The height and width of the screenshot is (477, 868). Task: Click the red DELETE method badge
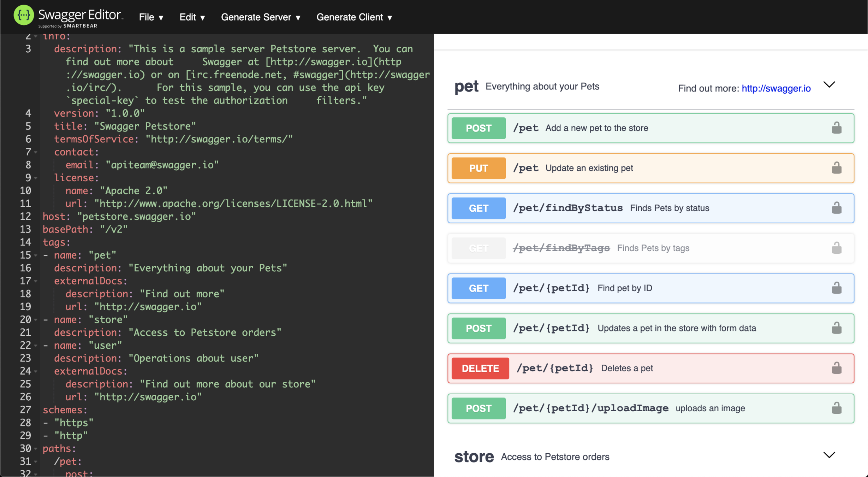(x=480, y=368)
